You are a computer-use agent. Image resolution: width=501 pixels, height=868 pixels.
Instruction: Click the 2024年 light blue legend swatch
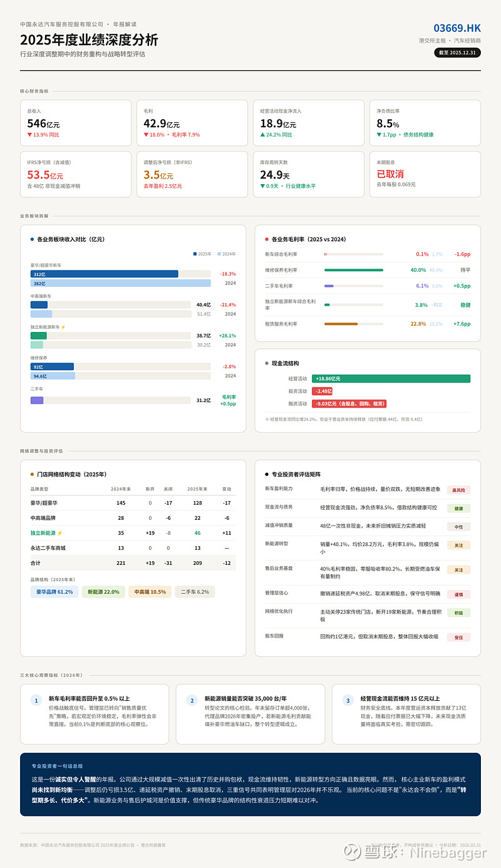click(x=219, y=254)
